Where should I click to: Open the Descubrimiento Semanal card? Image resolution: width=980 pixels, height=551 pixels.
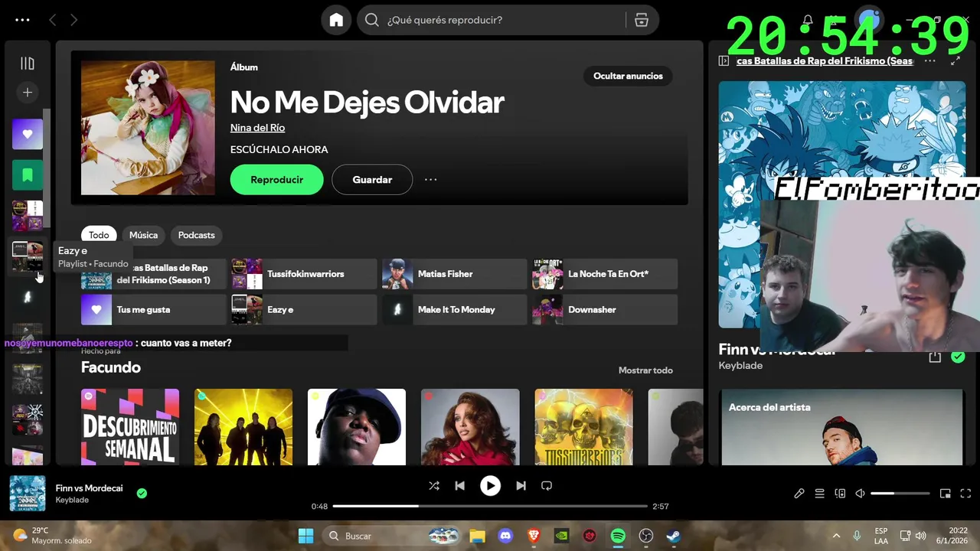130,427
